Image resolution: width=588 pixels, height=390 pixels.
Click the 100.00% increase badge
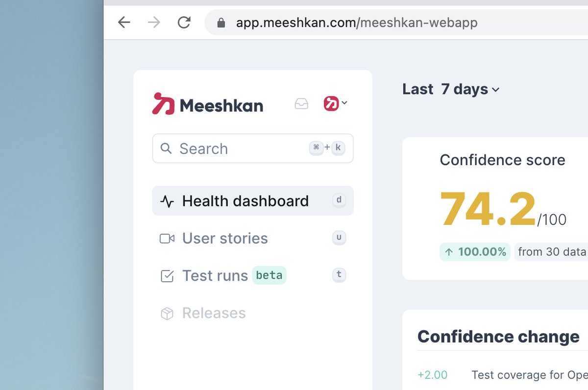click(x=475, y=252)
